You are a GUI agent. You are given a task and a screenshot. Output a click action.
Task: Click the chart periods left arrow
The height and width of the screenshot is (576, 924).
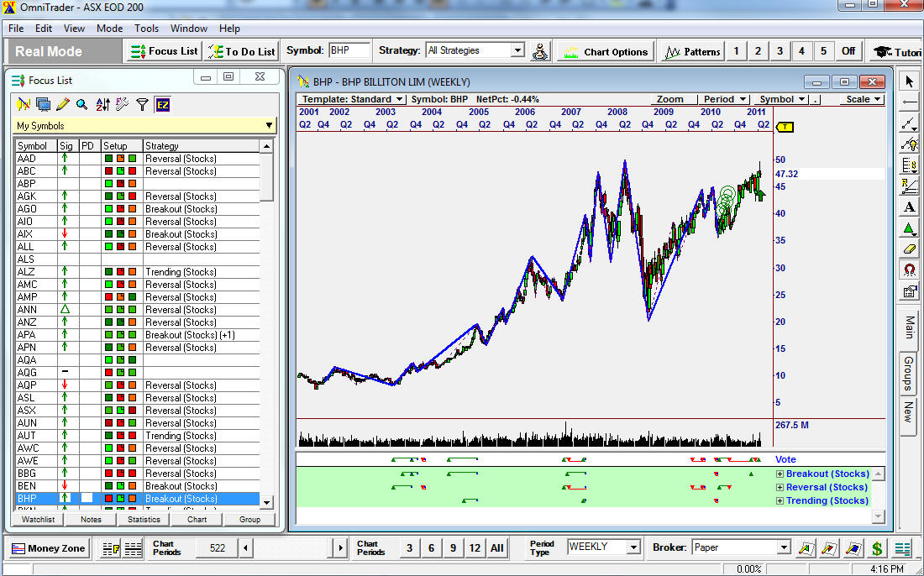[246, 548]
